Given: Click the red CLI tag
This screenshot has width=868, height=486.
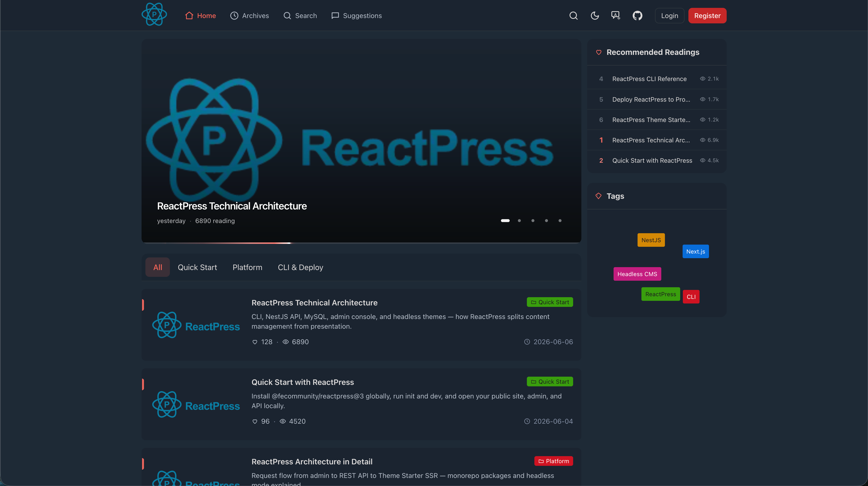Looking at the screenshot, I should [x=691, y=297].
